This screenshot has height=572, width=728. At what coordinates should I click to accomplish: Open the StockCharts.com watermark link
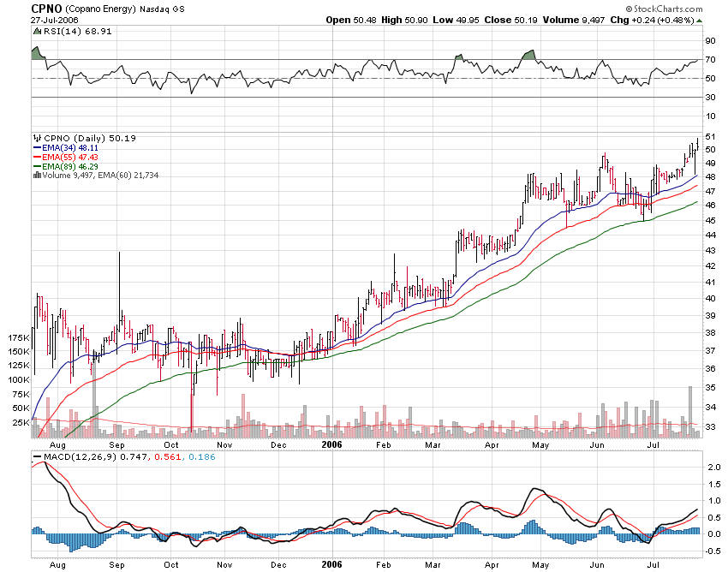click(x=664, y=9)
